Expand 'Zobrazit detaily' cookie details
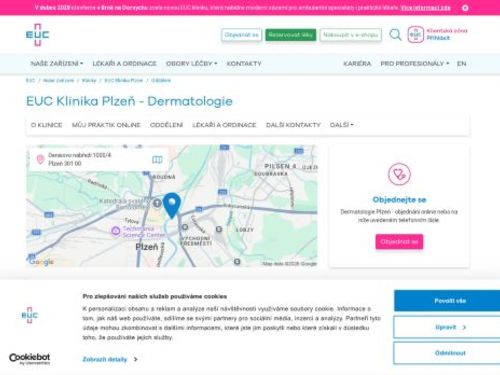 (x=110, y=359)
